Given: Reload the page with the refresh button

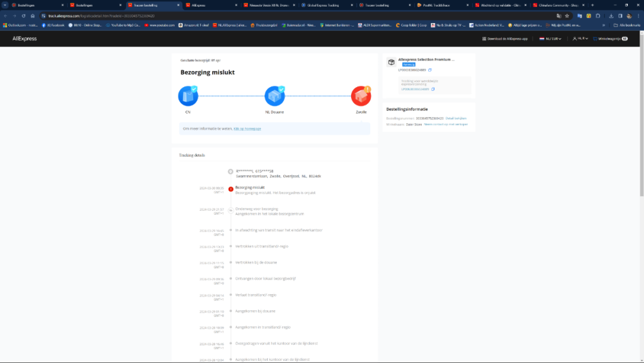Looking at the screenshot, I should 23,15.
